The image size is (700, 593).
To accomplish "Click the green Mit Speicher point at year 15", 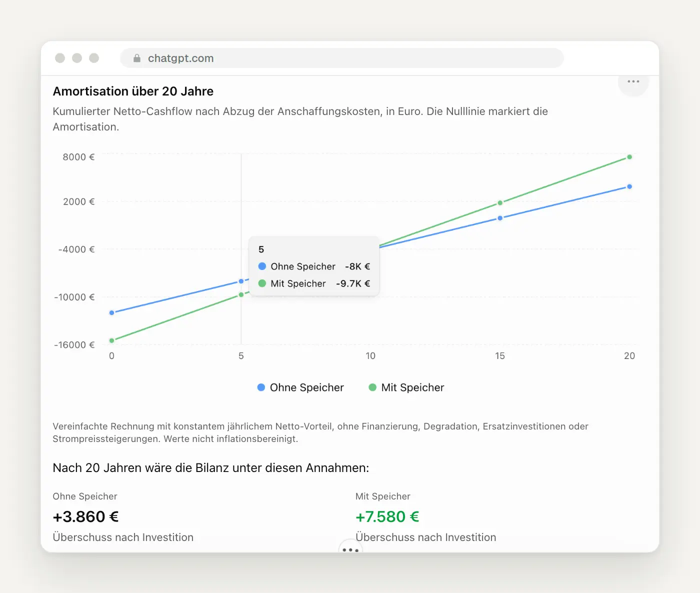I will tap(500, 203).
